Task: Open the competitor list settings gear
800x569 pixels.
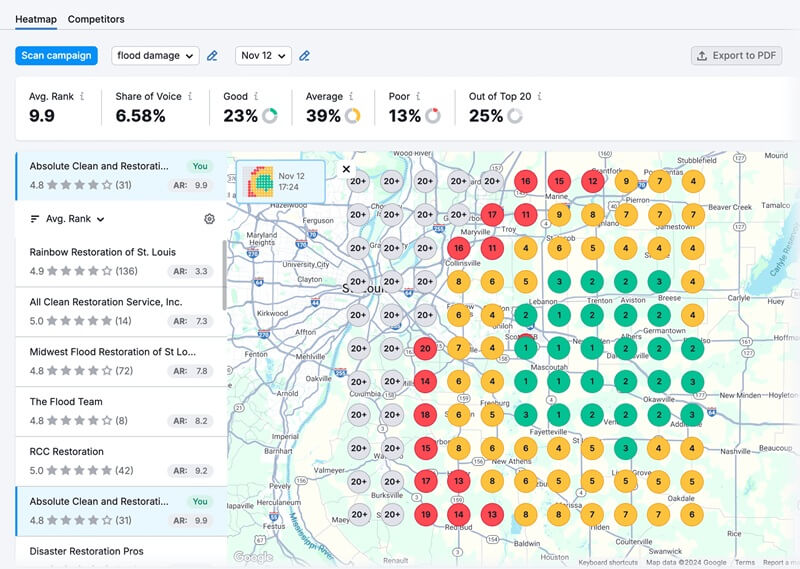Action: [x=209, y=219]
